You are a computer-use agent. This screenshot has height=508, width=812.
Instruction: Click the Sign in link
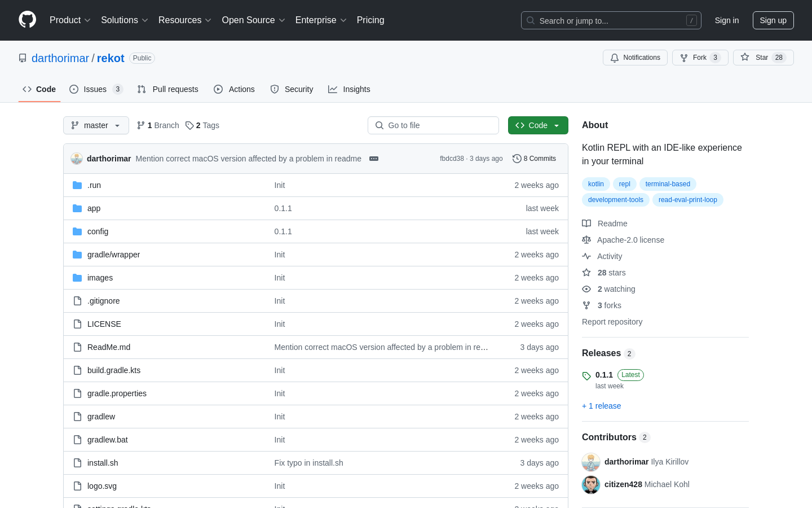click(727, 20)
